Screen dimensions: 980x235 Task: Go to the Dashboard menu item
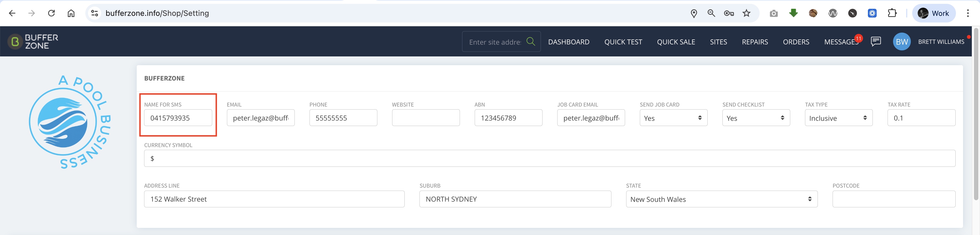569,42
